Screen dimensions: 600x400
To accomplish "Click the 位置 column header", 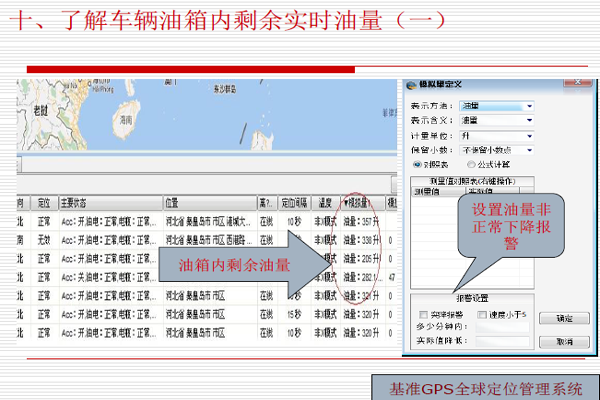I will pos(172,203).
